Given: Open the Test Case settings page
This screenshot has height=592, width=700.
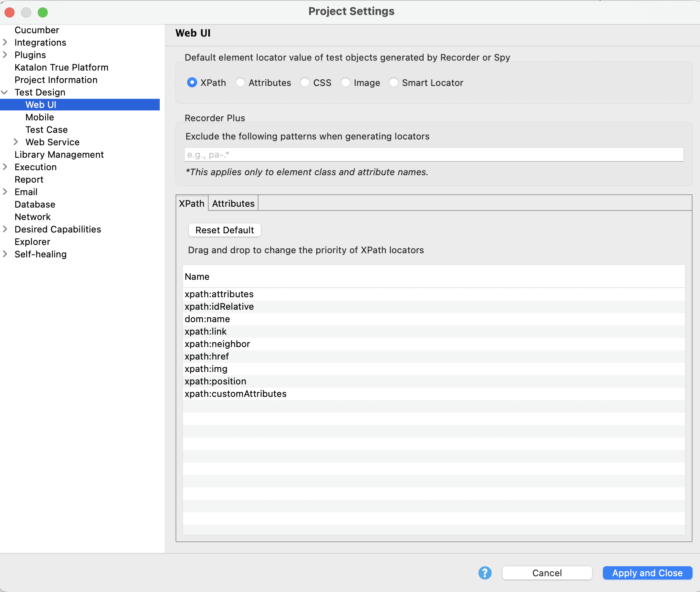Looking at the screenshot, I should [46, 130].
